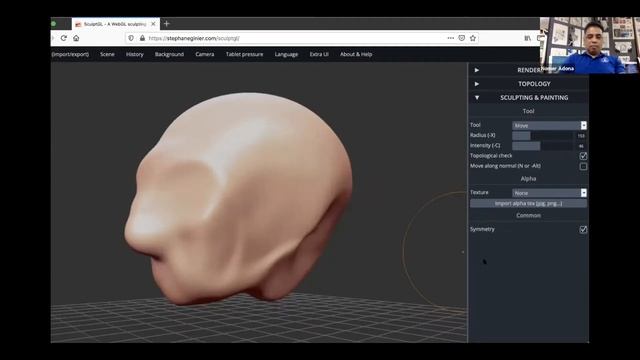Screen dimensions: 640x360
Task: Open the Tablet pressure menu
Action: pyautogui.click(x=244, y=54)
